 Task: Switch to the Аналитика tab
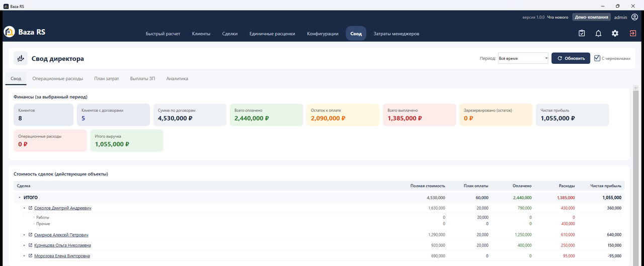pos(177,78)
